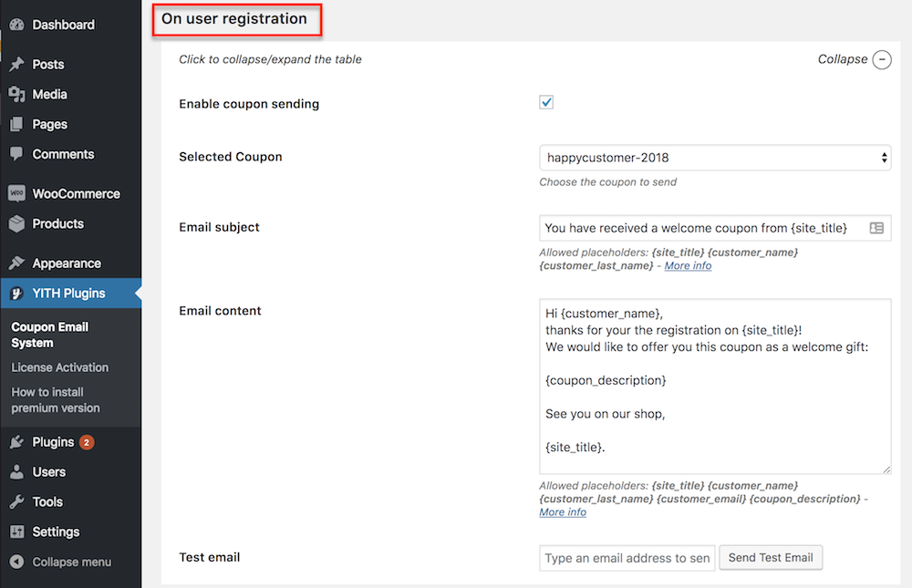Viewport: 912px width, 588px height.
Task: Open Coupon Email System submenu
Action: (50, 335)
